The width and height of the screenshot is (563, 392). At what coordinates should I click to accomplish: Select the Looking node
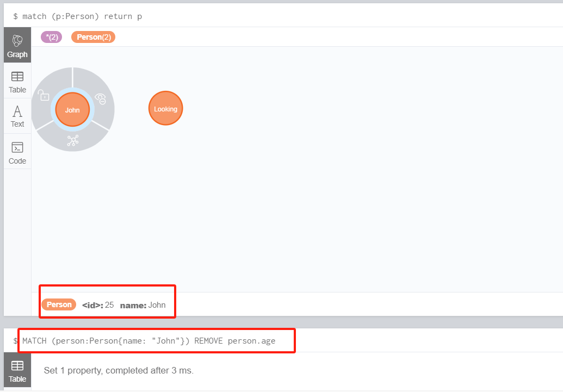pos(165,108)
